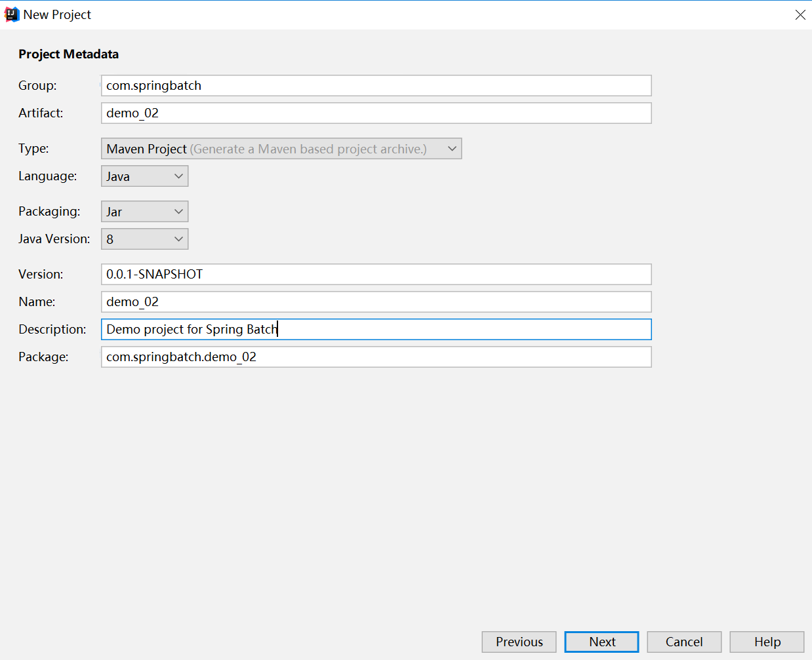Open the Java Version dropdown showing 8

145,239
